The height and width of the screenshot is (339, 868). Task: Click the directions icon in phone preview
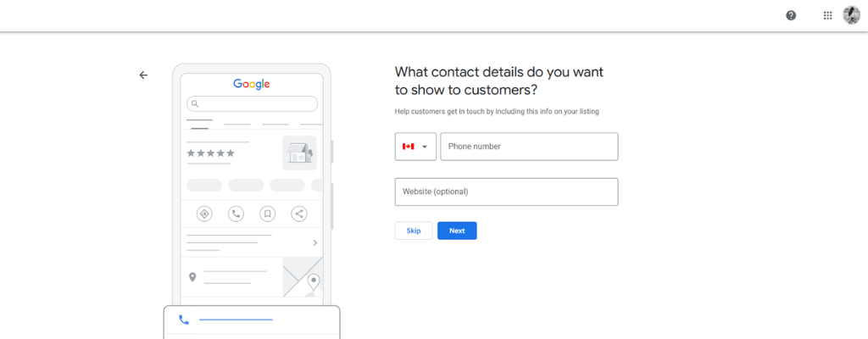pyautogui.click(x=204, y=214)
